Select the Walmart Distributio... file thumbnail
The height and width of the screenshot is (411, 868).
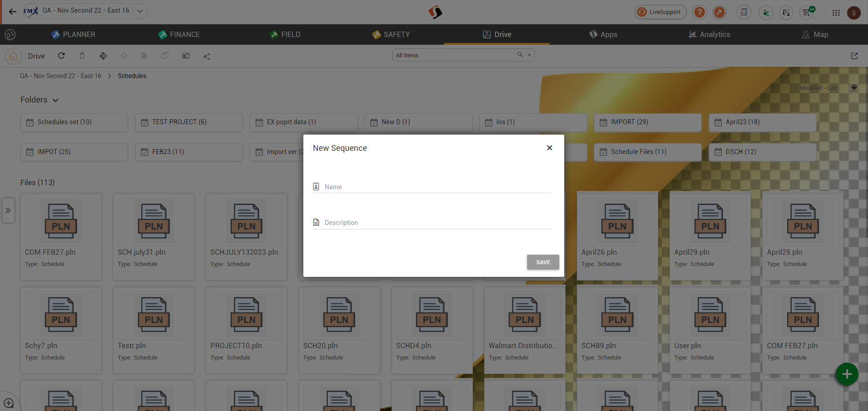pos(525,315)
